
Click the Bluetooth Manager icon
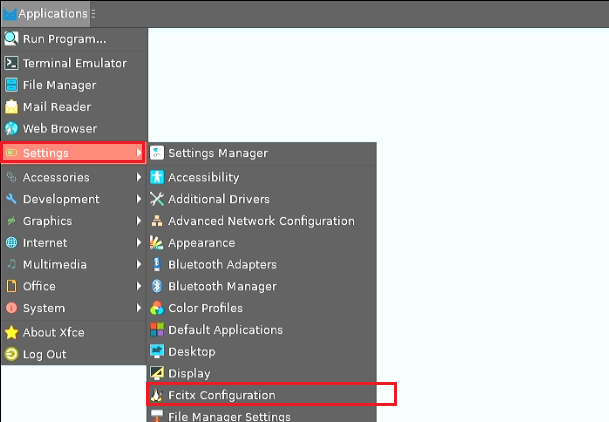[x=157, y=286]
